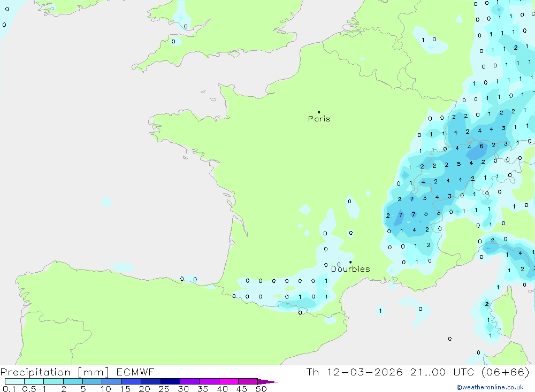Select the 10–15 mm legend swatch
The image size is (535, 392).
pos(112,381)
